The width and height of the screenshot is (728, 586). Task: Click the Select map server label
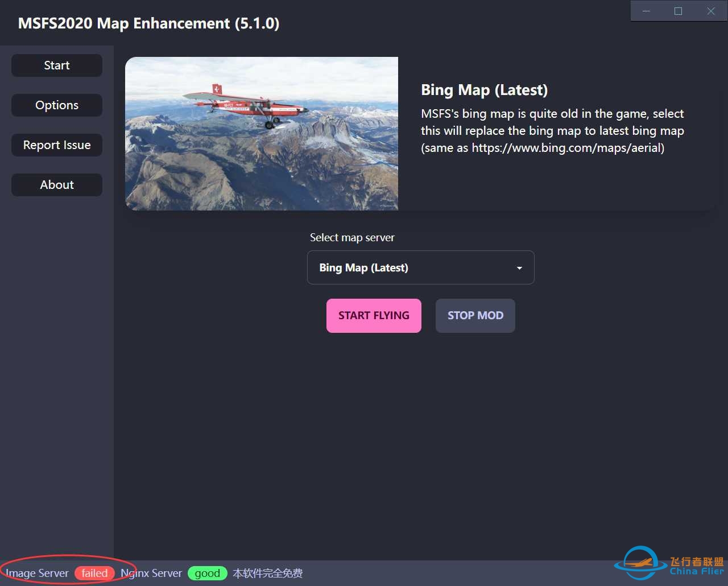(x=352, y=238)
